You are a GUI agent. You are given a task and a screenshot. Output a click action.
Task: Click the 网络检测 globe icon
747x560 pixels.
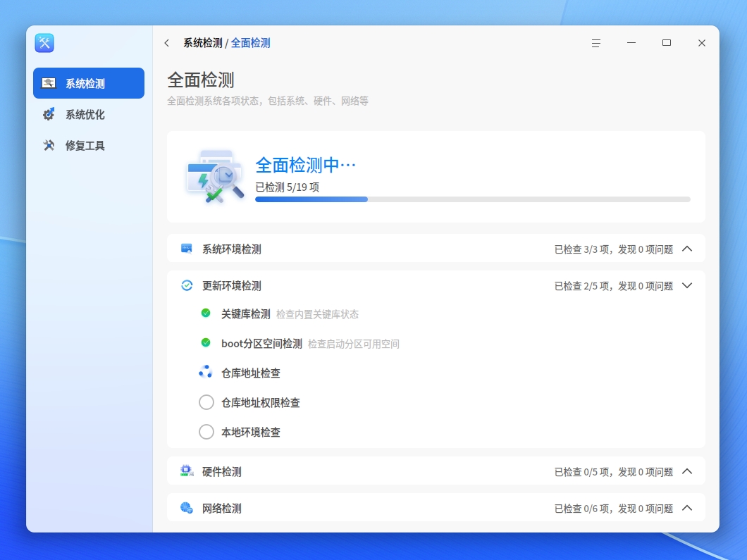click(x=187, y=508)
